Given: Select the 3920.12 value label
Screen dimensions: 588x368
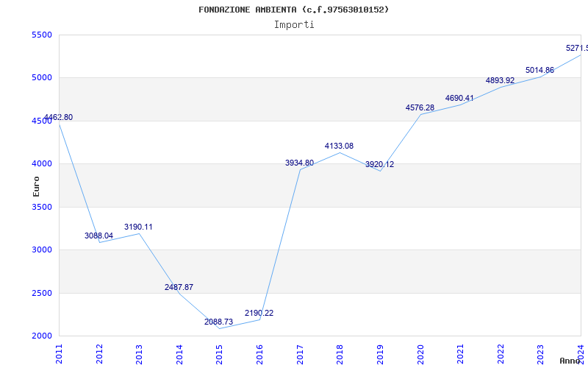Looking at the screenshot, I should click(379, 165).
